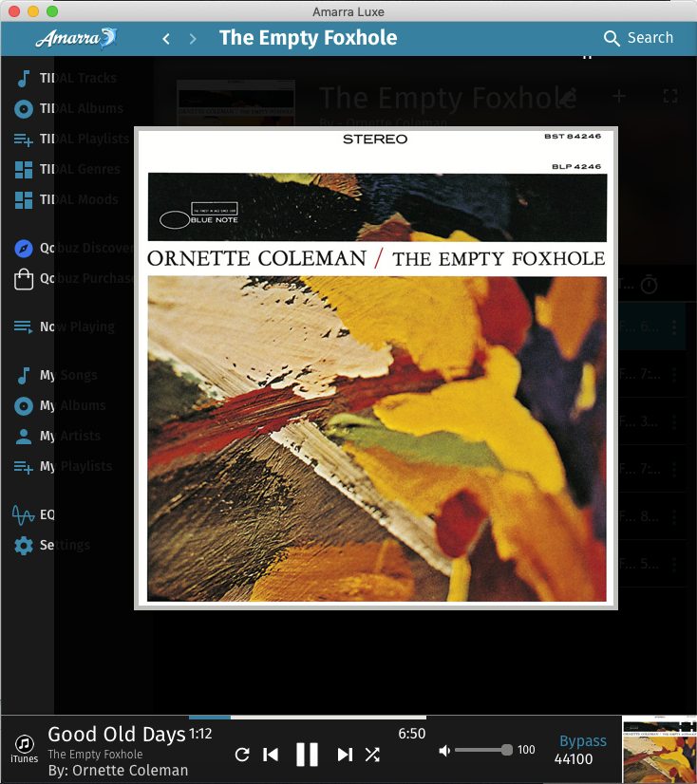Open TIDAL Moods grid icon
The width and height of the screenshot is (697, 784).
23,199
